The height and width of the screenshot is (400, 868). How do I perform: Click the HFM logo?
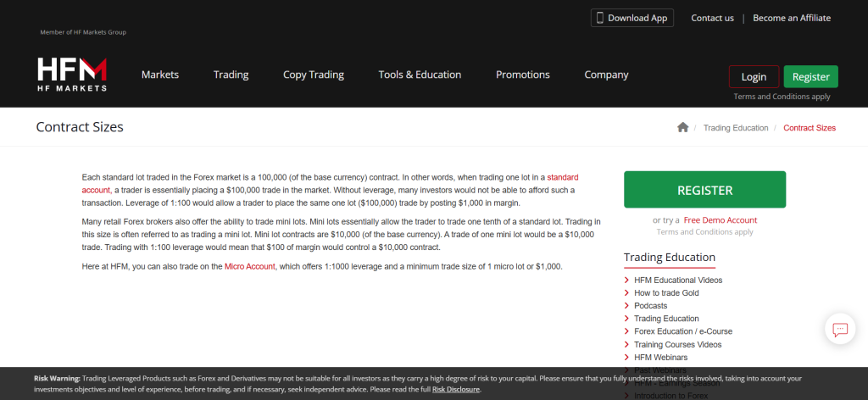72,75
